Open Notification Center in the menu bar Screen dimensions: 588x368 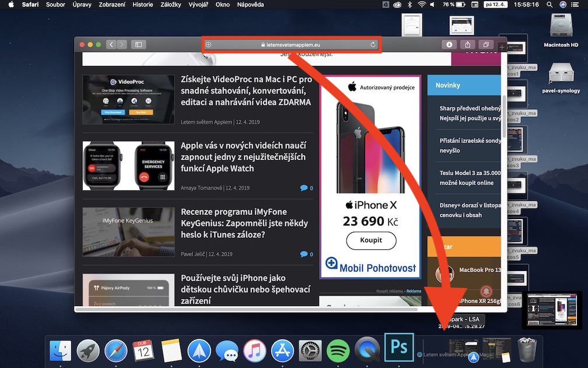(x=575, y=5)
